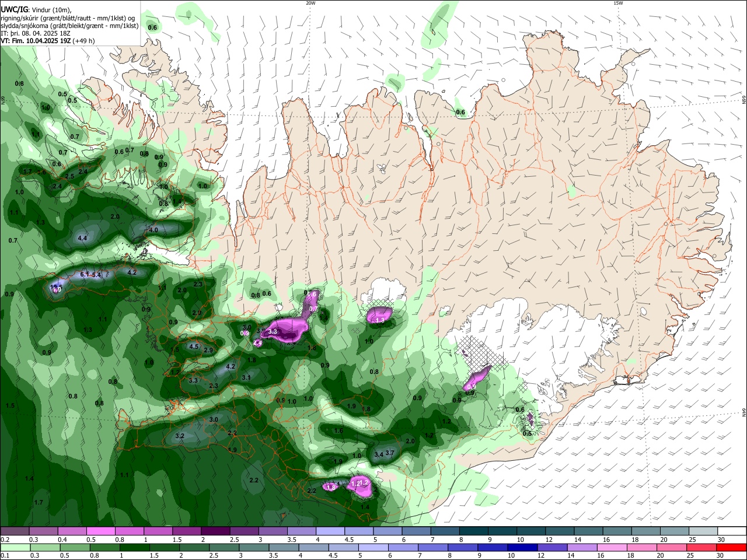
Task: Click the 'VT: Fim. 10.04.2025 19Z (+49 h)' line
Action: 48,41
